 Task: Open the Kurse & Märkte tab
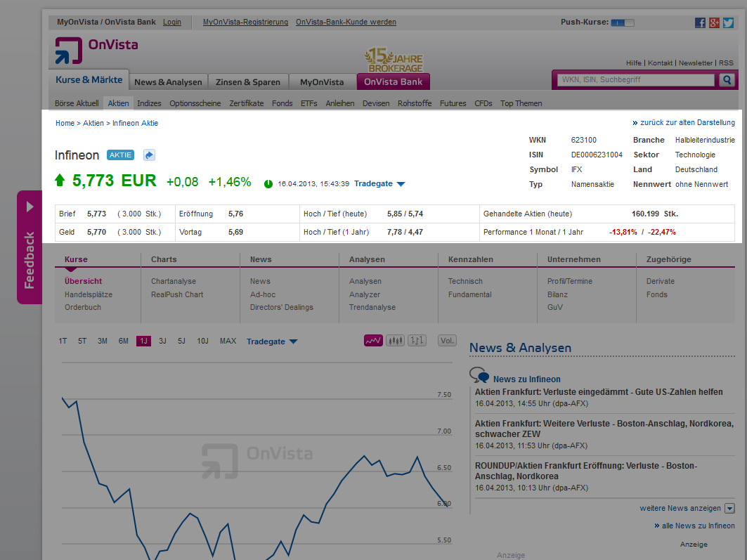coord(89,80)
